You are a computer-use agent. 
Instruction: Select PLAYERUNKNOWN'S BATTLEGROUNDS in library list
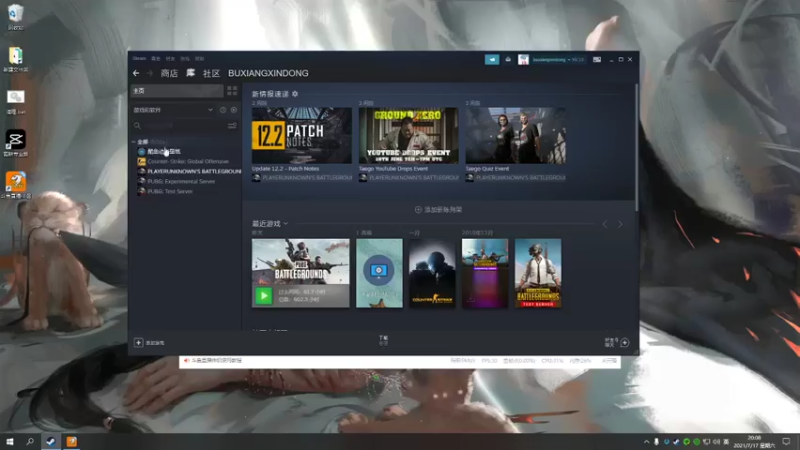click(189, 171)
